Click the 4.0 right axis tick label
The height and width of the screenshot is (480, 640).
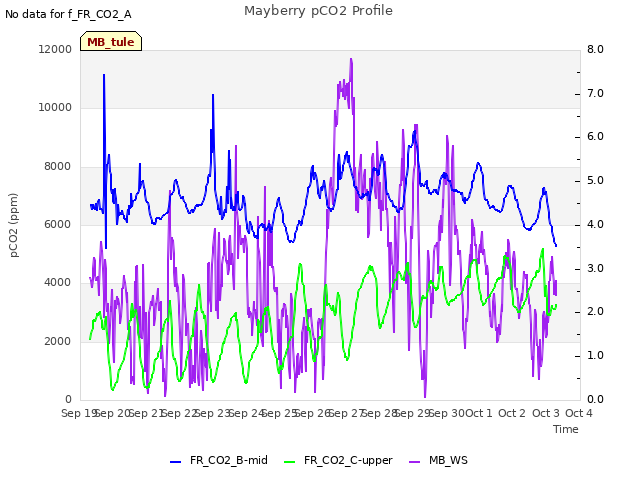tap(595, 224)
